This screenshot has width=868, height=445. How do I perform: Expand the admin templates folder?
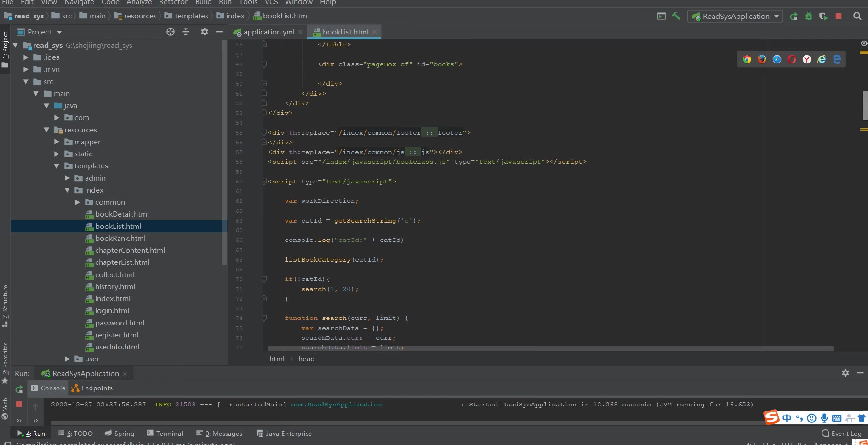[x=67, y=178]
